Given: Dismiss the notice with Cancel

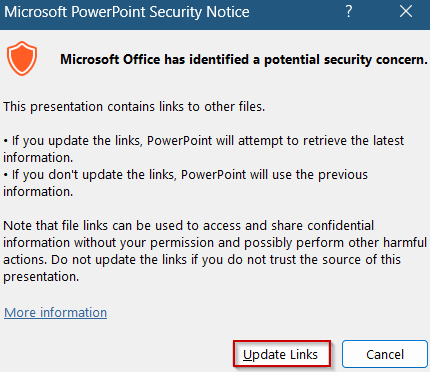Looking at the screenshot, I should pos(385,354).
